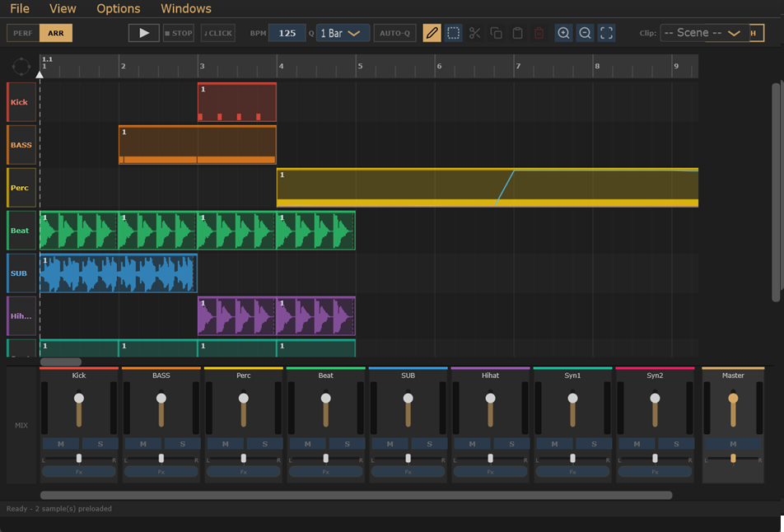Open the Options menu

(119, 8)
